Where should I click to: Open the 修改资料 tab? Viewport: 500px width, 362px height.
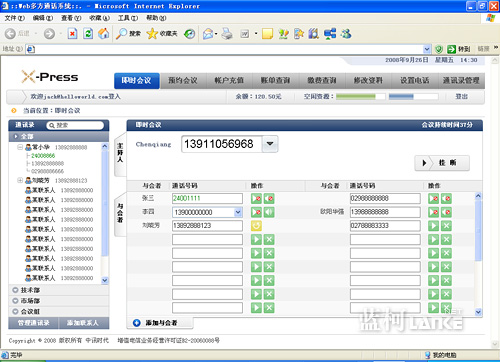368,81
